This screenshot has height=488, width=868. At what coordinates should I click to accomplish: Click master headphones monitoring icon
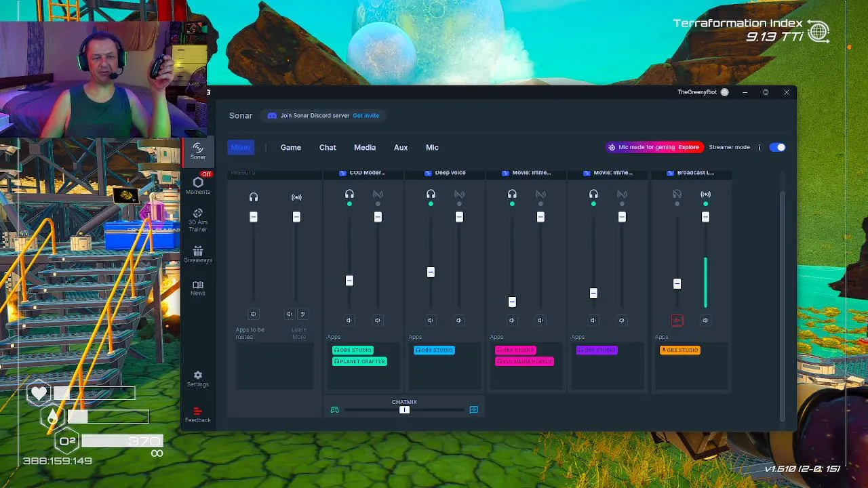click(x=254, y=197)
